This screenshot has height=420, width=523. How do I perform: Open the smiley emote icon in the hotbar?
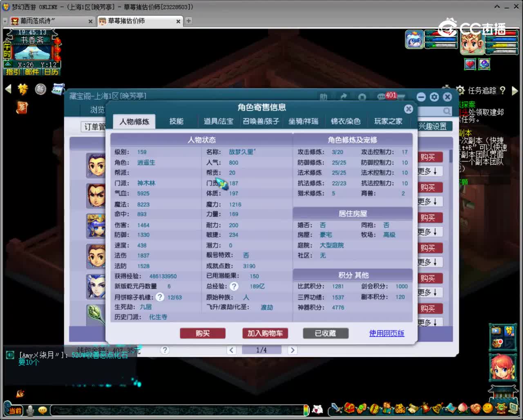(487, 408)
